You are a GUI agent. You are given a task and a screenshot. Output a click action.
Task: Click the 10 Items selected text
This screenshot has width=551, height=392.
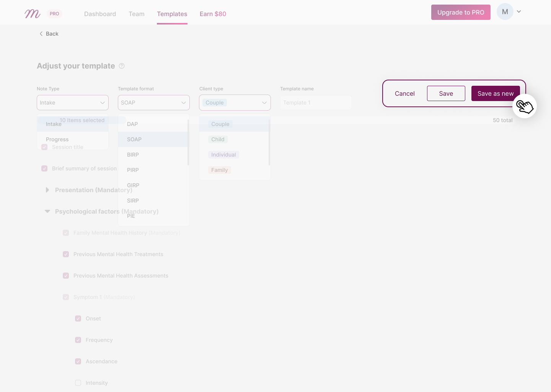pyautogui.click(x=82, y=120)
